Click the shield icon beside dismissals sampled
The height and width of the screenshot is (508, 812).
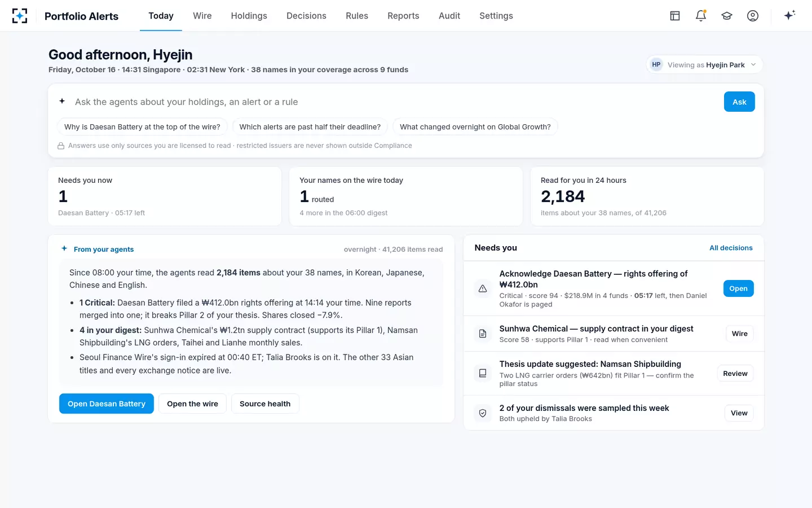tap(483, 413)
